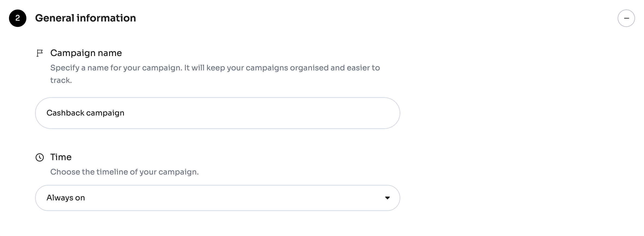Focus the Campaign name input field
The height and width of the screenshot is (236, 644).
click(x=217, y=113)
